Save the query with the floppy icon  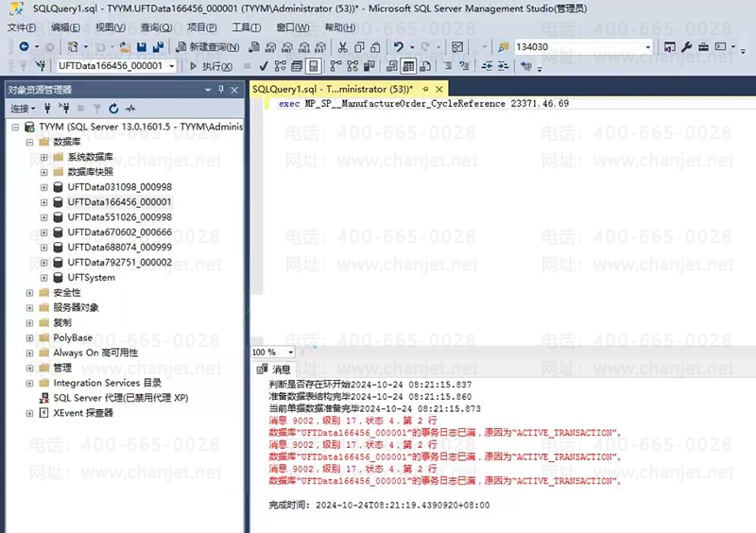pyautogui.click(x=141, y=47)
